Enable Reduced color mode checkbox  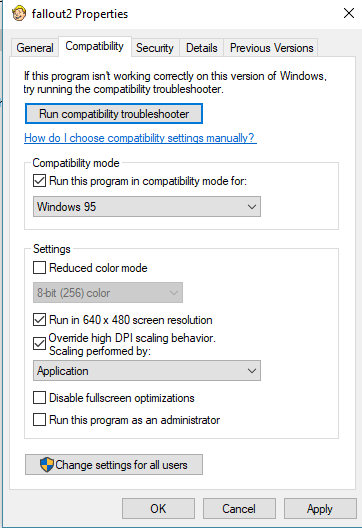point(39,268)
